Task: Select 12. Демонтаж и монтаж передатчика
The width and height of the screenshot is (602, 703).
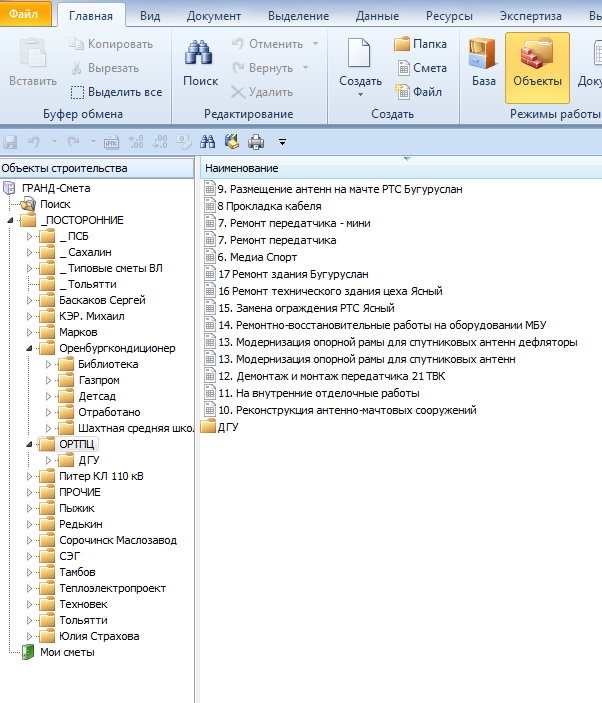Action: pyautogui.click(x=332, y=377)
